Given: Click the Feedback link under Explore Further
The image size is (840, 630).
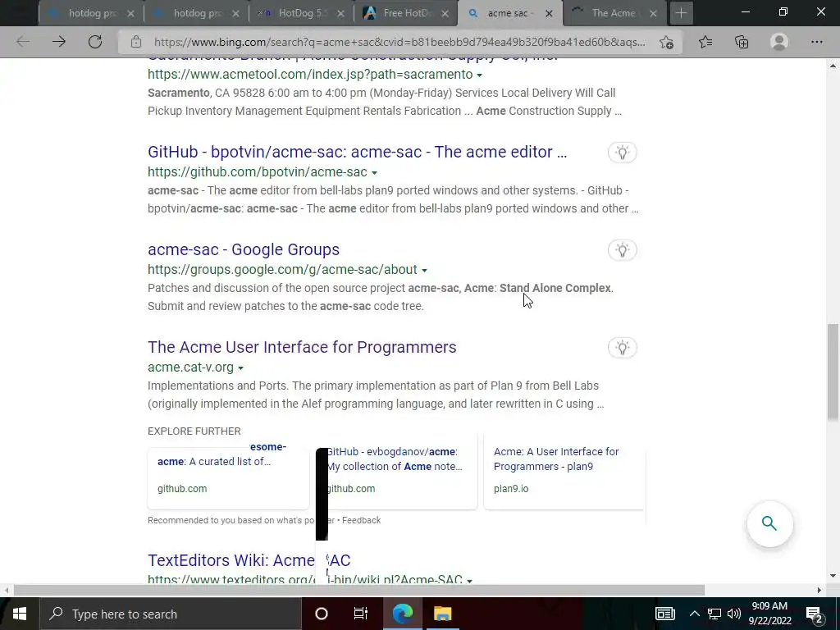Looking at the screenshot, I should [x=362, y=520].
